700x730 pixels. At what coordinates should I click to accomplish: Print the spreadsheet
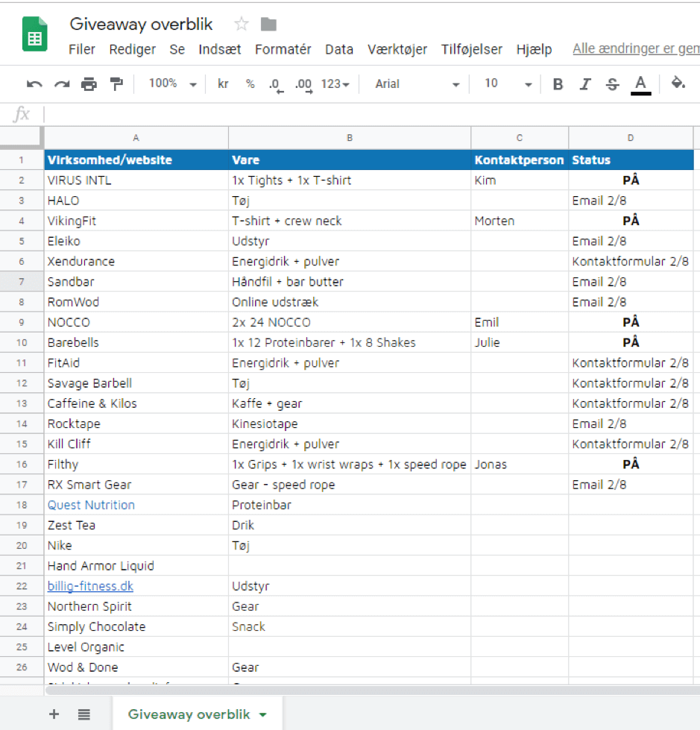(89, 84)
